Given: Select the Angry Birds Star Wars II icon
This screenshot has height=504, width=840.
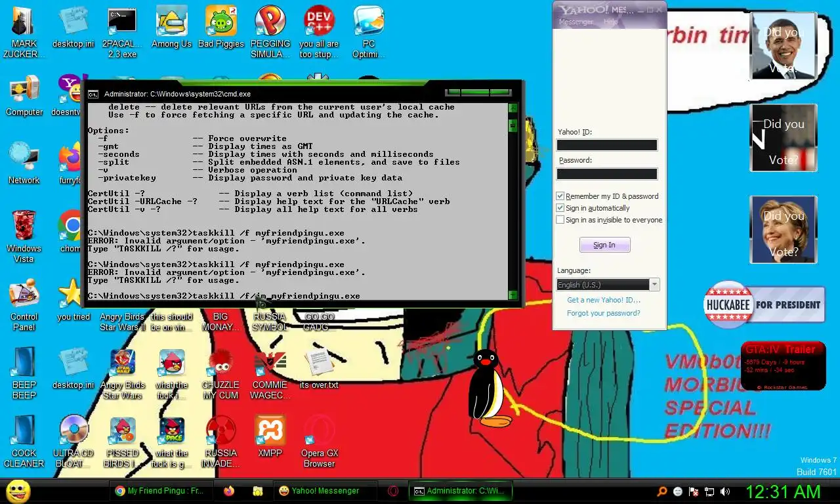Looking at the screenshot, I should tap(122, 322).
